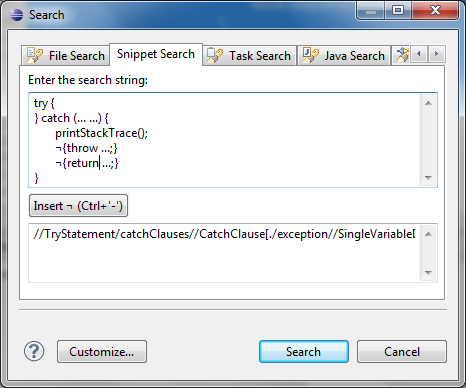466x388 pixels.
Task: Click Insert ¬ (Ctrl+'-') button
Action: click(x=78, y=206)
